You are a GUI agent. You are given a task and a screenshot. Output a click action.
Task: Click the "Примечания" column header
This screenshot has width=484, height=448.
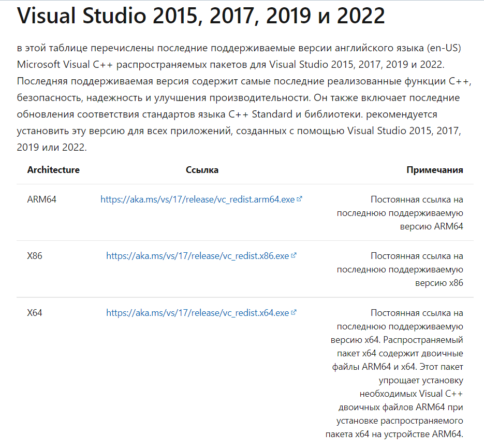[434, 170]
